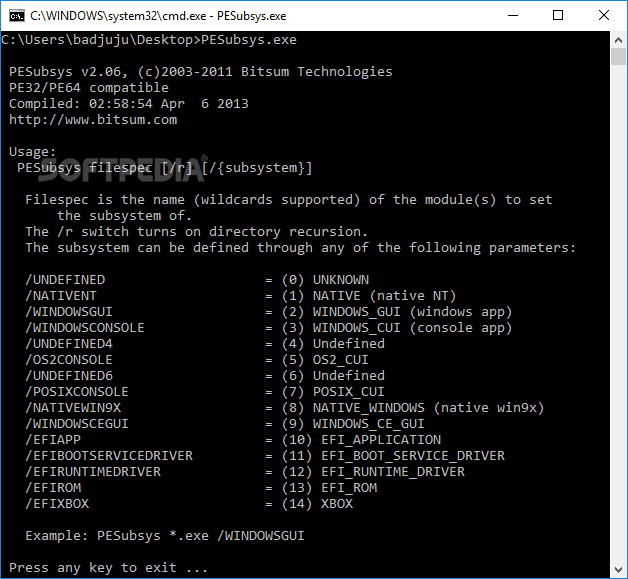
Task: Click the /WINDOWSCONSOLE parameter
Action: coord(85,328)
